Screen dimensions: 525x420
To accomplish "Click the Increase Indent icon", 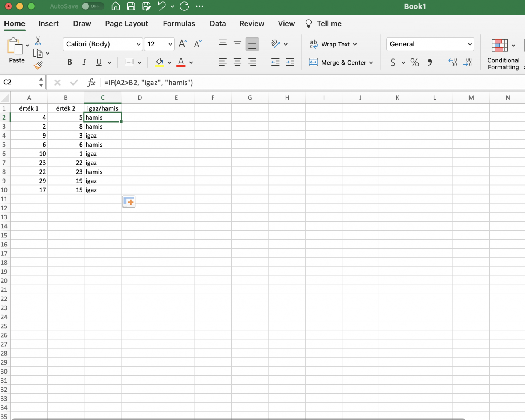I will click(290, 62).
